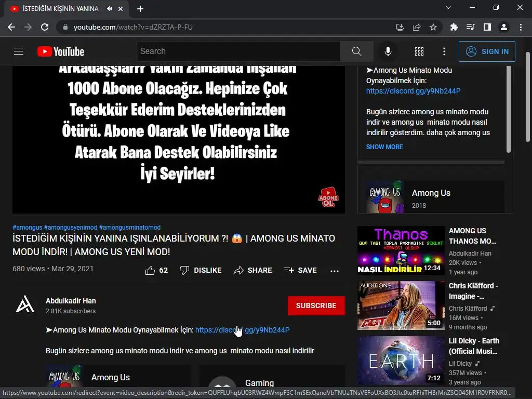Image resolution: width=532 pixels, height=399 pixels.
Task: Open Abdulkadir Han channel avatar
Action: [25, 303]
